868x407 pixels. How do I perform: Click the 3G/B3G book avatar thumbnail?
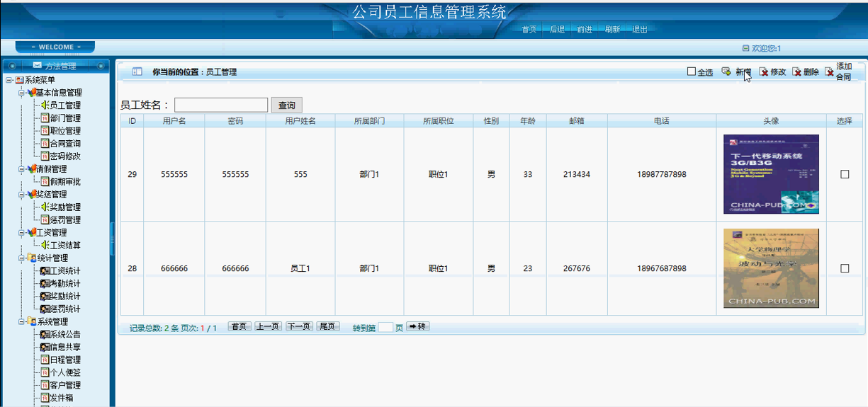[771, 174]
